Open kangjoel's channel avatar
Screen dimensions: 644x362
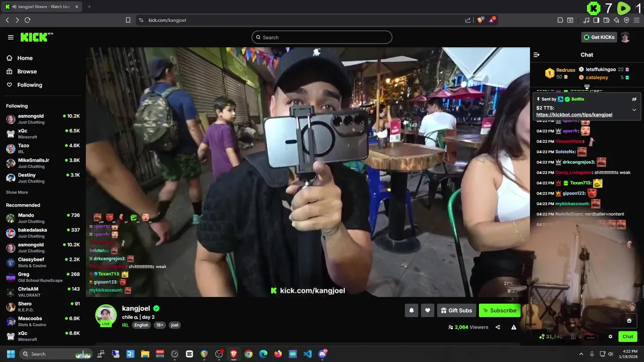[x=106, y=315]
